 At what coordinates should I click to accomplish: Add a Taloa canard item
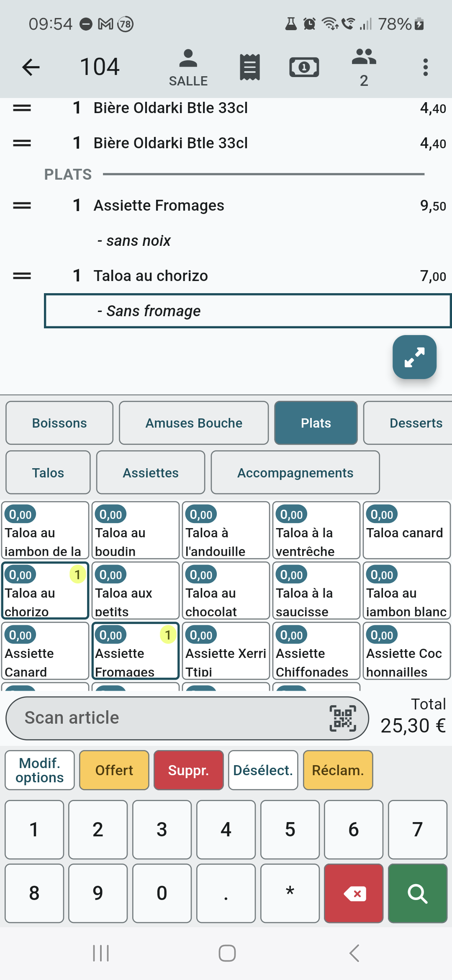[x=407, y=530]
